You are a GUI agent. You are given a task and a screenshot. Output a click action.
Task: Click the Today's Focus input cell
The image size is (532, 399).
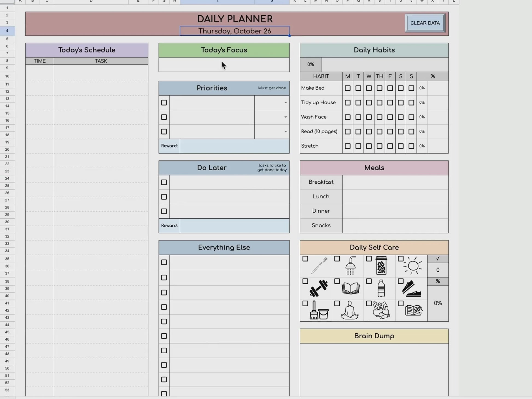click(x=224, y=65)
